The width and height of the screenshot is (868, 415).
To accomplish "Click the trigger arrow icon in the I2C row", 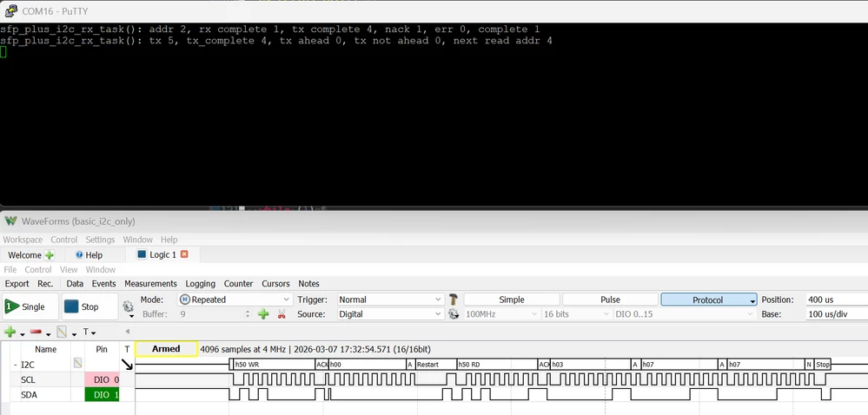I will [128, 364].
